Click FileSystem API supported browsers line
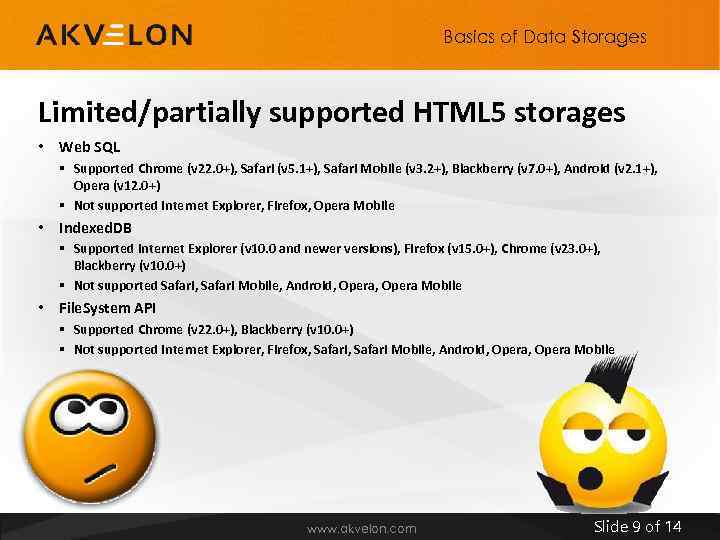This screenshot has width=720, height=540. click(213, 329)
